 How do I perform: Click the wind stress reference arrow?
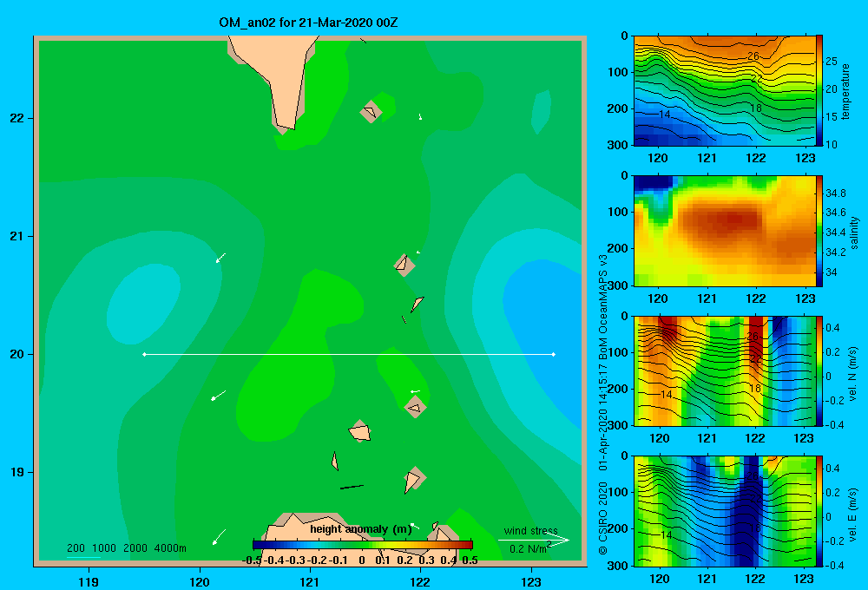[534, 541]
